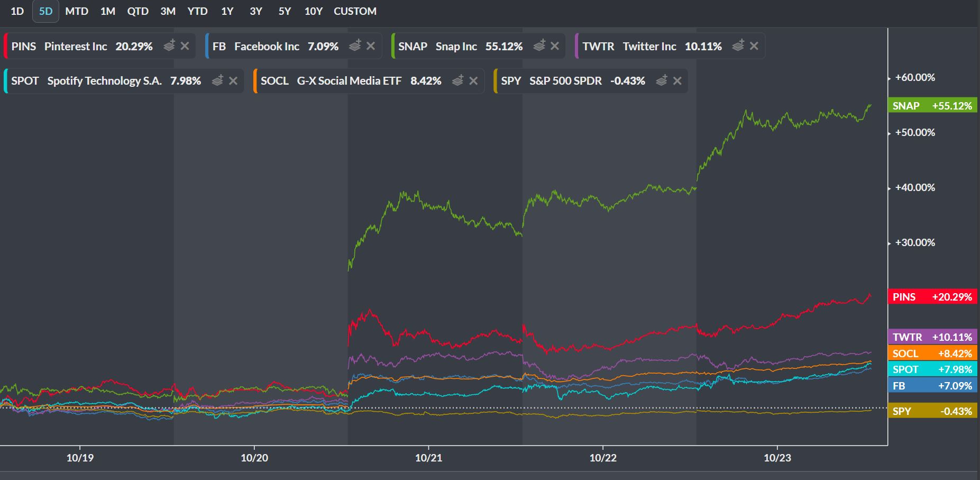Show the 10Y time range
This screenshot has height=480, width=980.
(x=313, y=11)
